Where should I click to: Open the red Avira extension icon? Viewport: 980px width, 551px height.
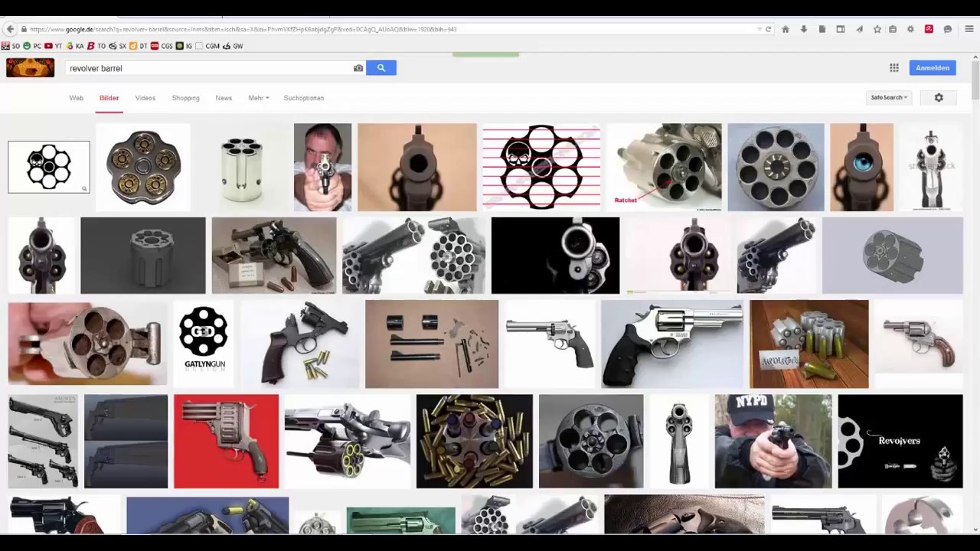[x=929, y=29]
